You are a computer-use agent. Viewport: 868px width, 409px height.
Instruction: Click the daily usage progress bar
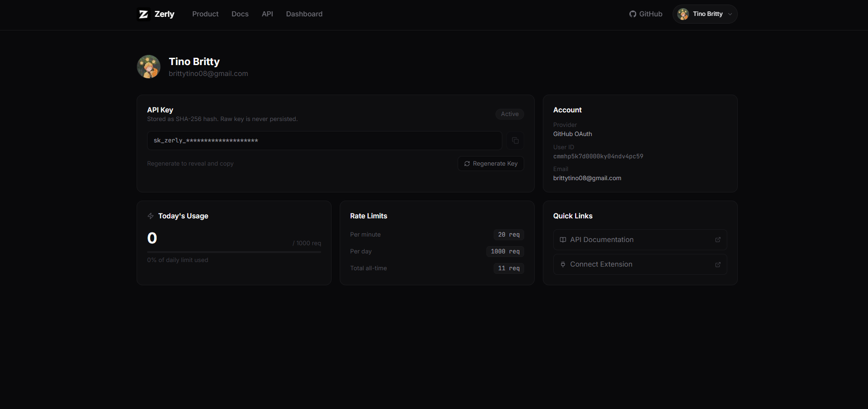click(x=234, y=252)
